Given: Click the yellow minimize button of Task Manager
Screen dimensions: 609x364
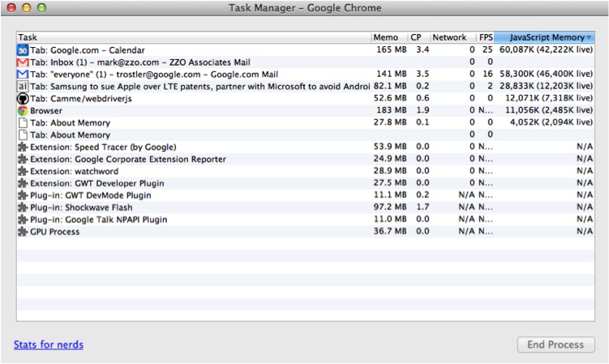Looking at the screenshot, I should click(27, 7).
